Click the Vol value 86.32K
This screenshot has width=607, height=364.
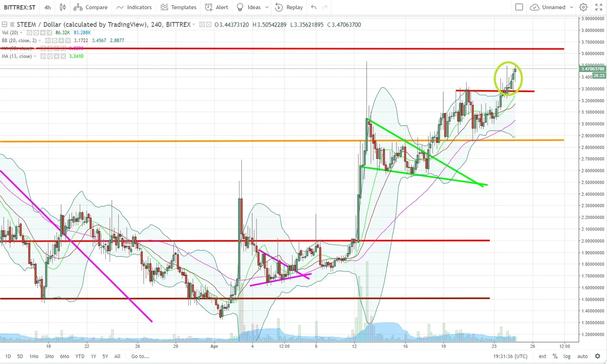[x=63, y=33]
